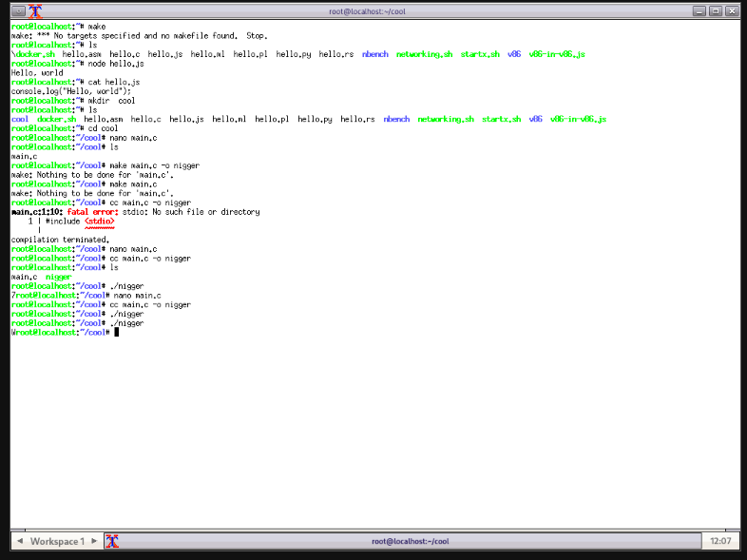Click the Workspace 1 label
Viewport: 747px width, 560px height.
[x=57, y=541]
